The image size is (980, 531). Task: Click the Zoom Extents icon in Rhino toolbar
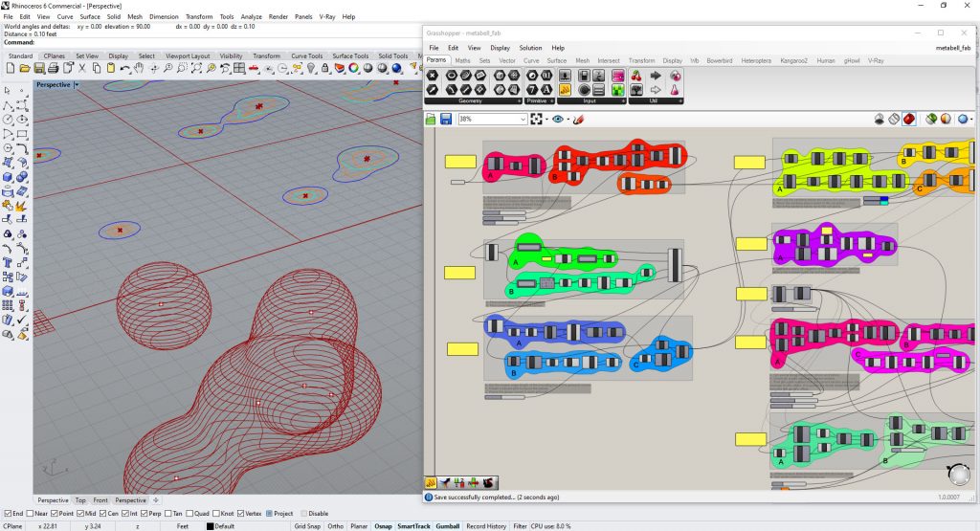click(196, 68)
